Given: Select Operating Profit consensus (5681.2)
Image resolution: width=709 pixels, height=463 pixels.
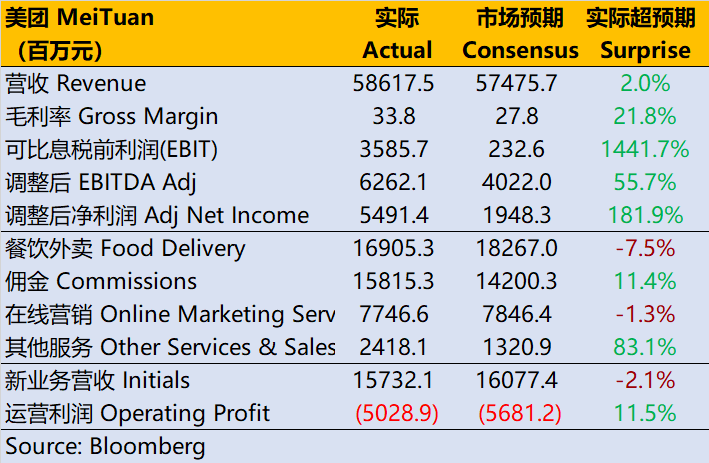Looking at the screenshot, I should pyautogui.click(x=520, y=414).
